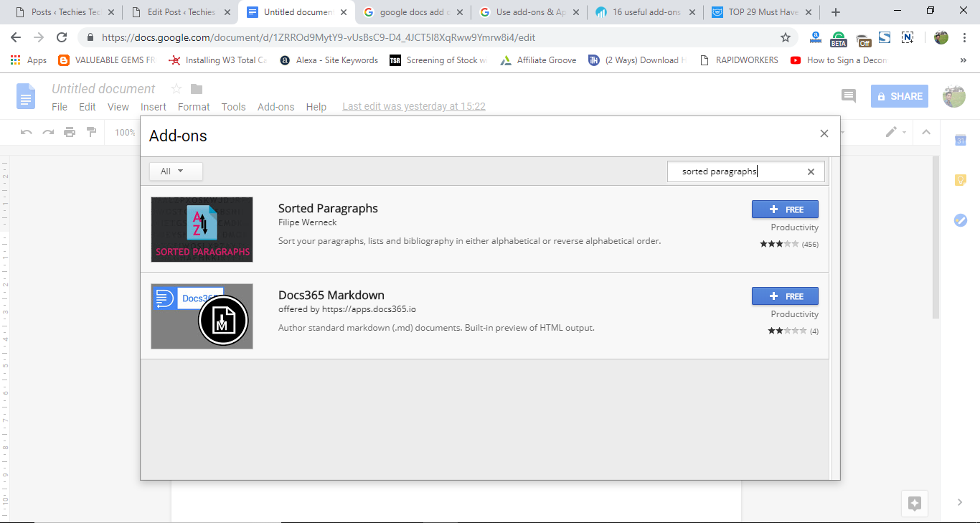Open the comment history icon
The height and width of the screenshot is (523, 980).
(849, 96)
